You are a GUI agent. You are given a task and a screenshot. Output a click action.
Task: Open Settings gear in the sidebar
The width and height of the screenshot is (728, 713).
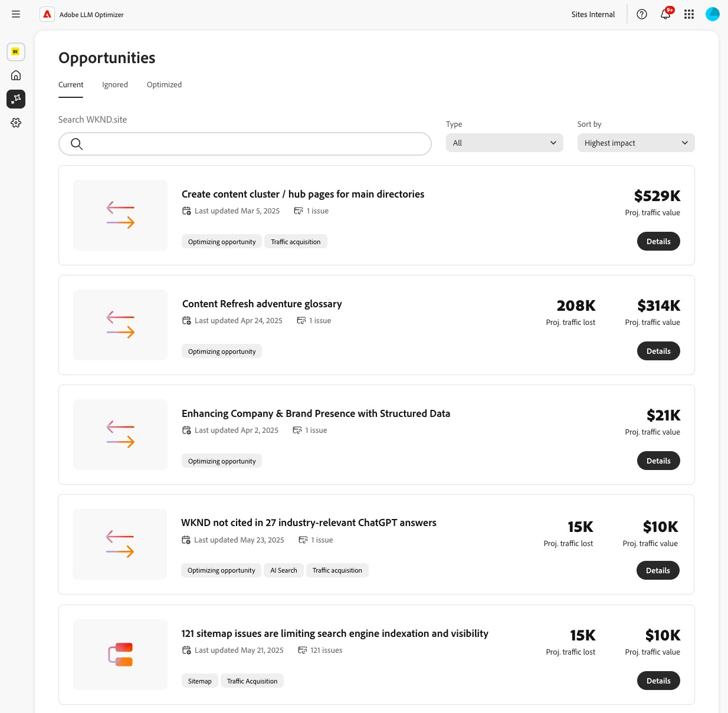point(16,123)
